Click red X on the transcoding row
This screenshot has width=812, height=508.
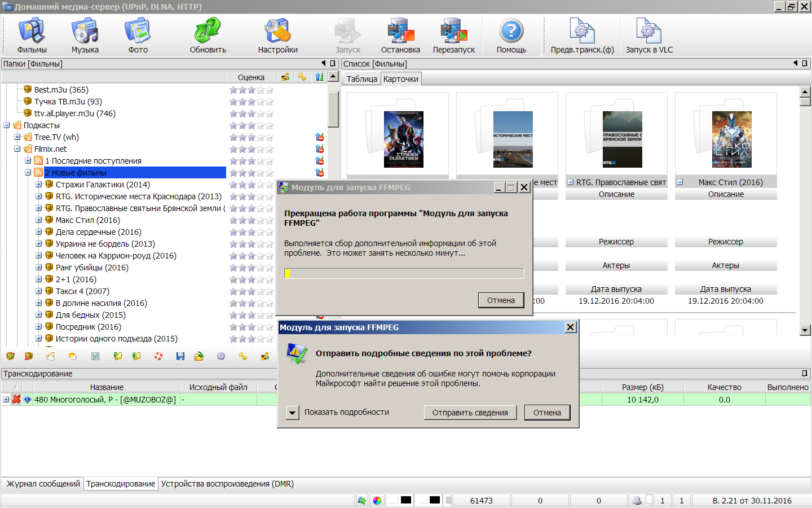(16, 400)
